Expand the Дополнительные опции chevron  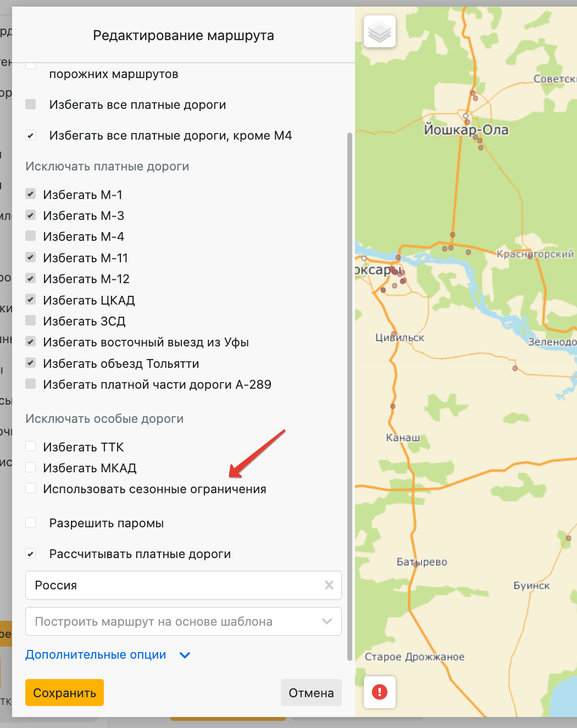pos(185,655)
